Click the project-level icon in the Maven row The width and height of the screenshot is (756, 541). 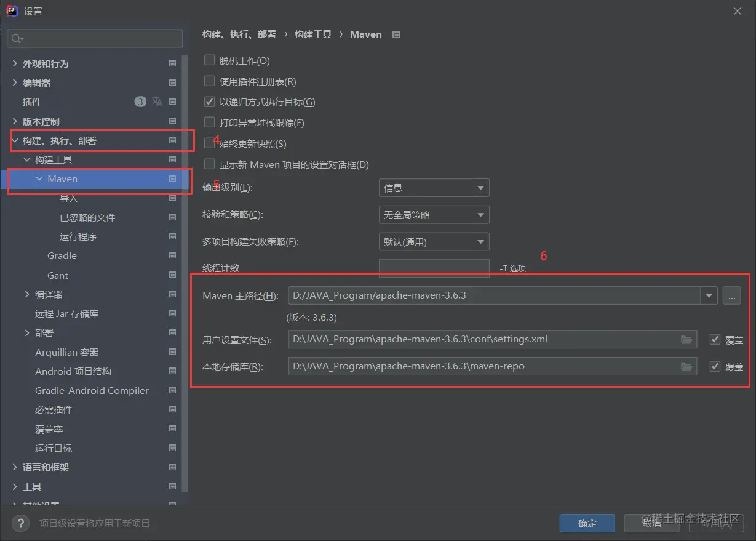(173, 178)
